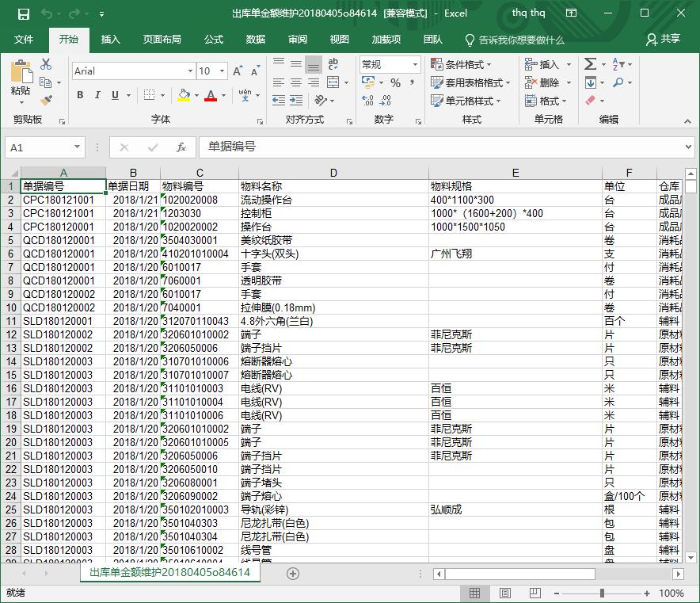The height and width of the screenshot is (603, 700).
Task: Click the yellow fill color swatch
Action: click(x=184, y=95)
